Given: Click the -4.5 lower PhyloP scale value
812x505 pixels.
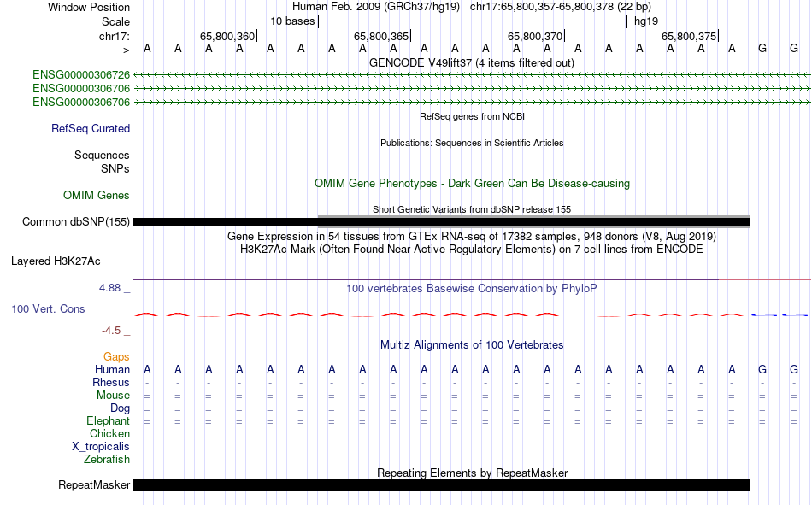Looking at the screenshot, I should click(x=111, y=331).
